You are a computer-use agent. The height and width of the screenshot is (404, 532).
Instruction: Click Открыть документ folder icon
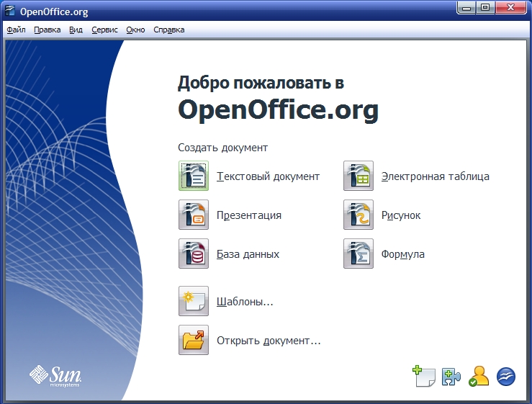[194, 341]
